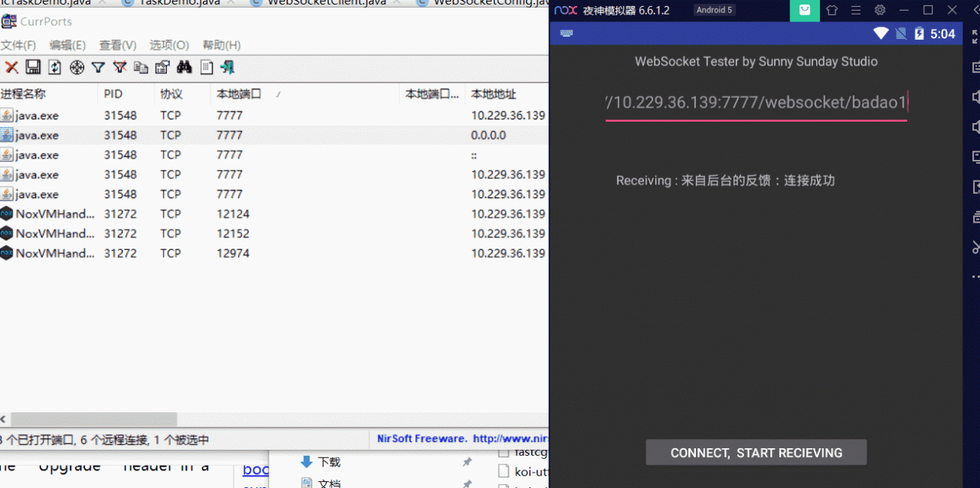Viewport: 980px width, 488px height.
Task: Open the hamburger menu icon in Nox title bar
Action: 856,10
